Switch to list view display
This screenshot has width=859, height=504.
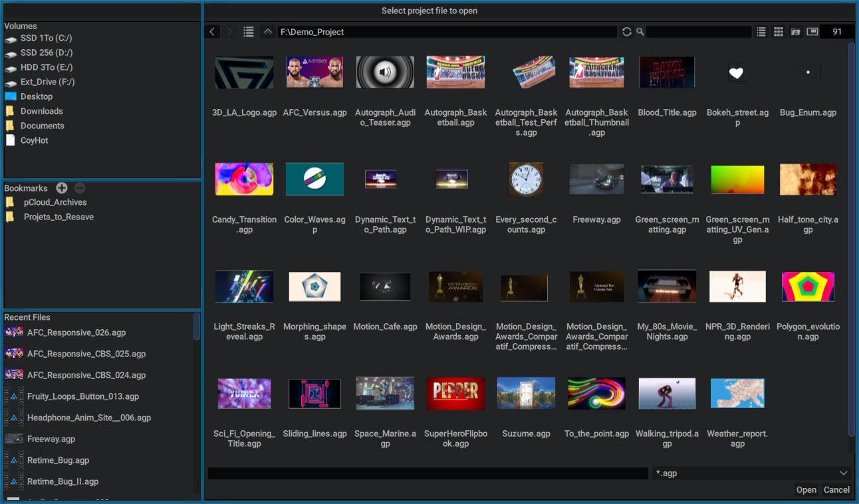(761, 32)
